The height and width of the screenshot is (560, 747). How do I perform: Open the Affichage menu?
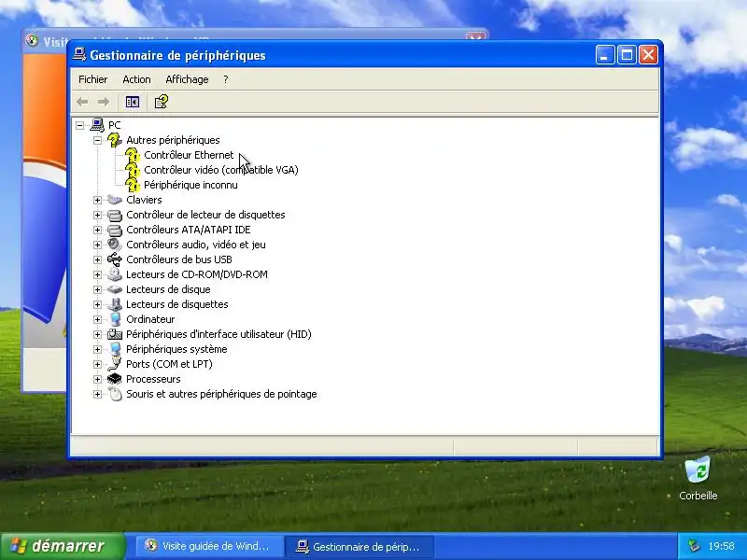click(x=187, y=79)
